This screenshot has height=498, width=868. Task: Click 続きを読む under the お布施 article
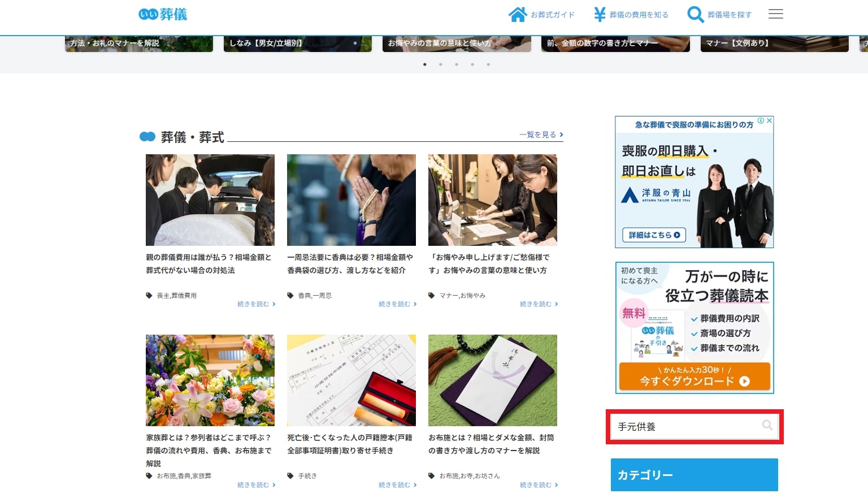point(539,485)
